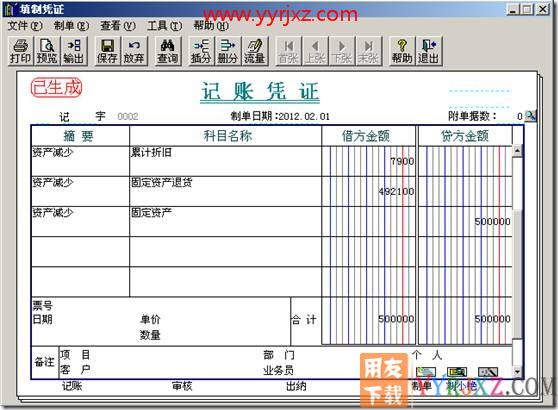
Task: Click the first small icon under 个人
Action: [x=426, y=372]
